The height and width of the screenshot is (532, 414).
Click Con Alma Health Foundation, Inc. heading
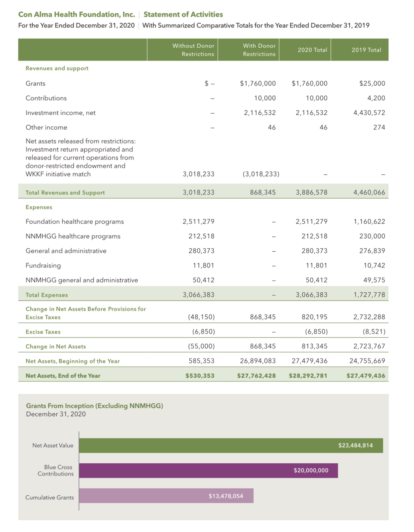pos(77,14)
